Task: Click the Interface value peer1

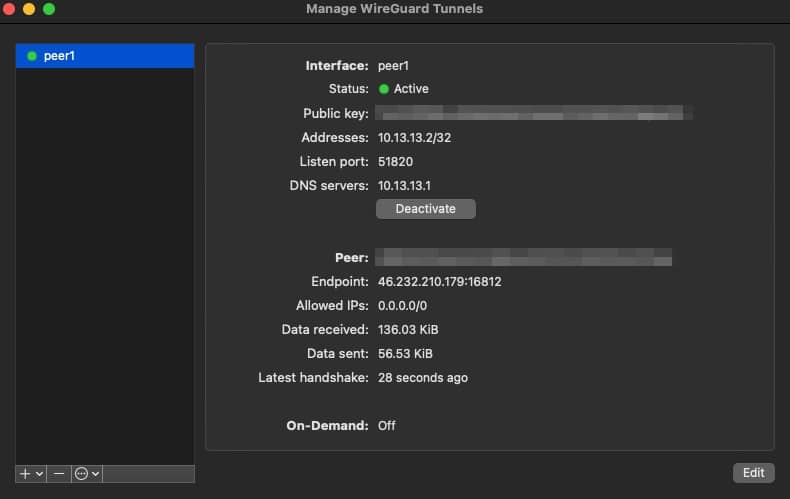Action: pyautogui.click(x=393, y=66)
